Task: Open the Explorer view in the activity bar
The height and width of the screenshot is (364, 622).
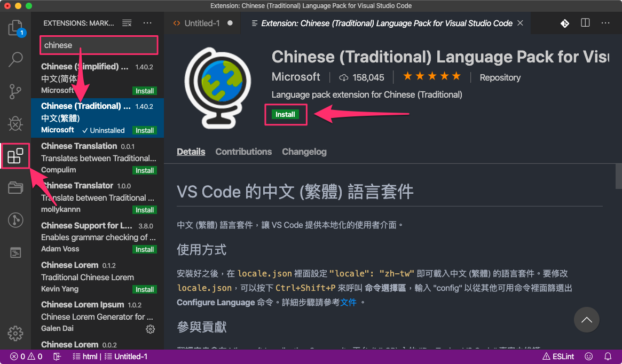Action: pos(15,28)
